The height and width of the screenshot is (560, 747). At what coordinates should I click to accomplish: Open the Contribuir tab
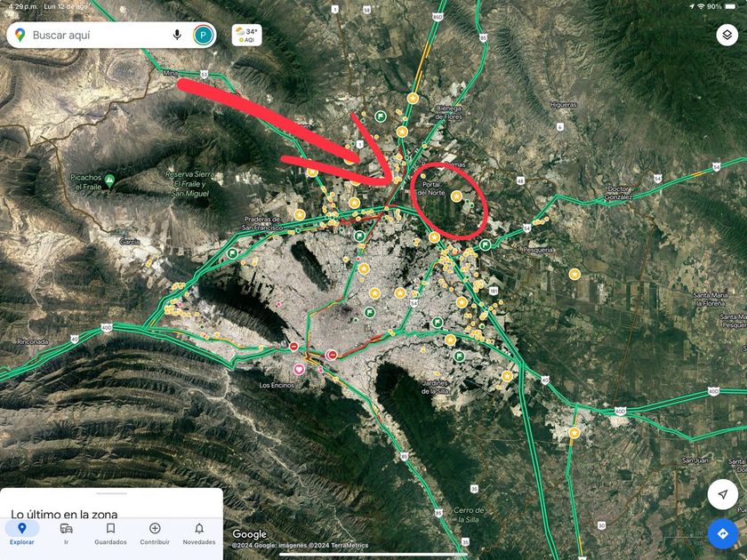(x=155, y=534)
